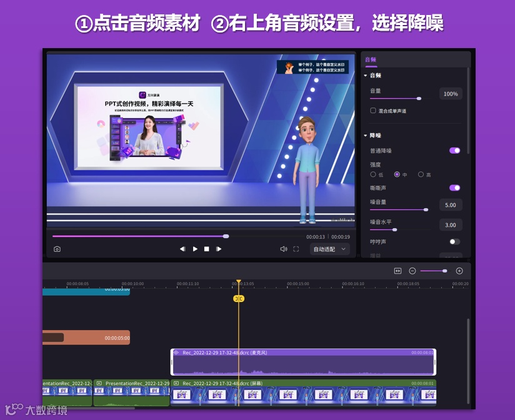This screenshot has height=420, width=515.
Task: Enter fullscreen preview with the expand icon
Action: pyautogui.click(x=296, y=248)
